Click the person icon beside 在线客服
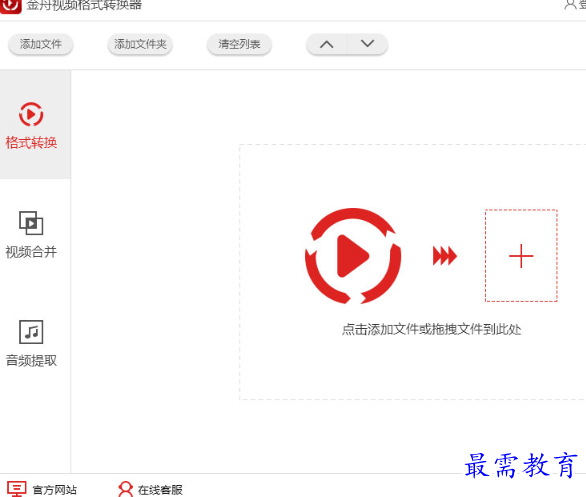This screenshot has width=586, height=497. 126,489
